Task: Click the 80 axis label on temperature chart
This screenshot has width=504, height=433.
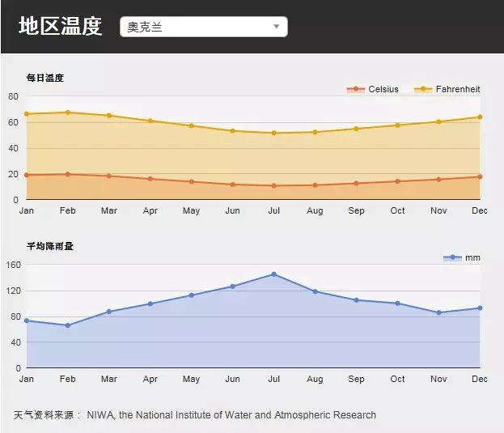Action: point(13,96)
